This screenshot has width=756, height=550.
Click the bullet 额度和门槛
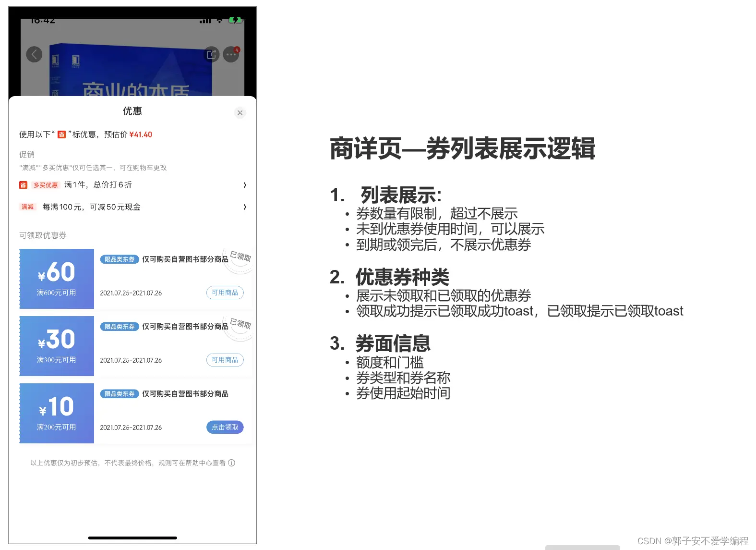coord(390,362)
